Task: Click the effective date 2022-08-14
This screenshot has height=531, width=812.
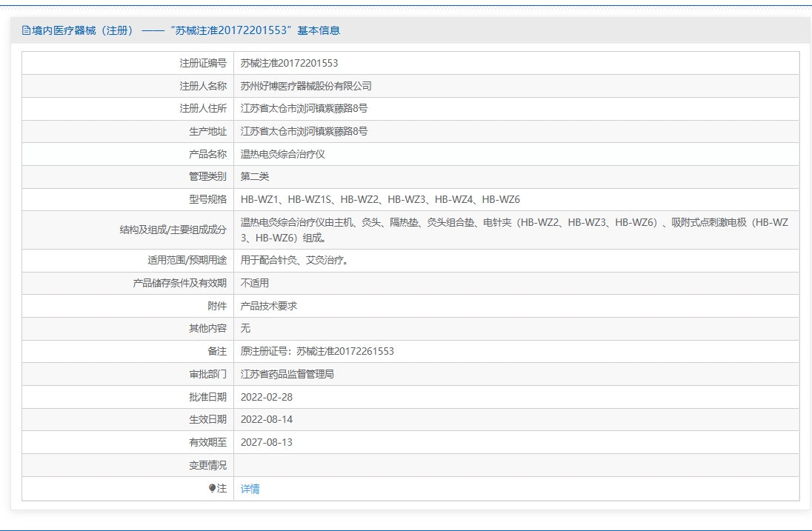Action: (267, 419)
